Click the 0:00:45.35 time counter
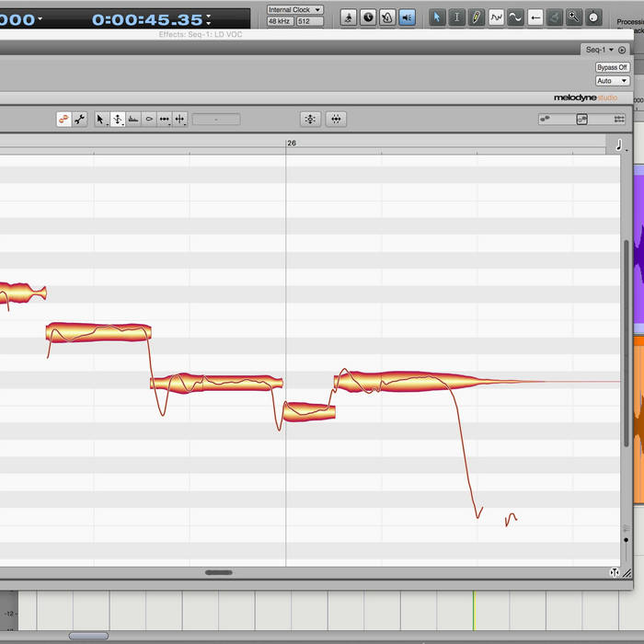The width and height of the screenshot is (644, 644). click(147, 19)
